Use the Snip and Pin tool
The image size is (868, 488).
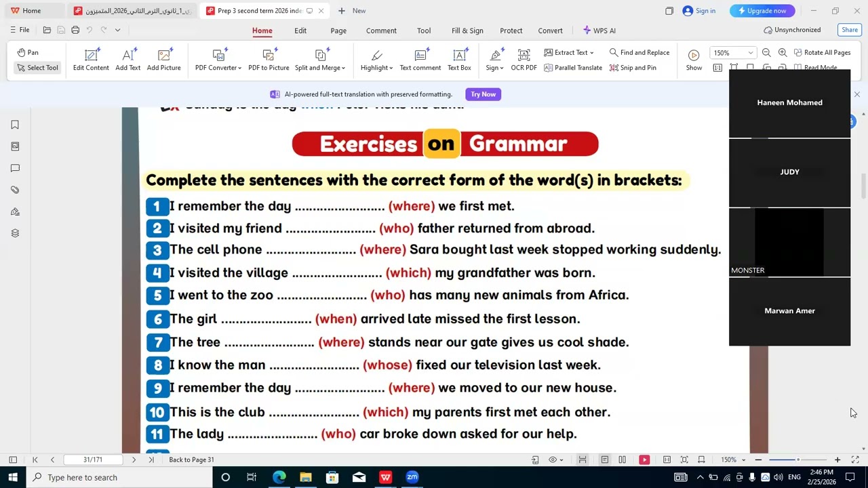pos(633,68)
